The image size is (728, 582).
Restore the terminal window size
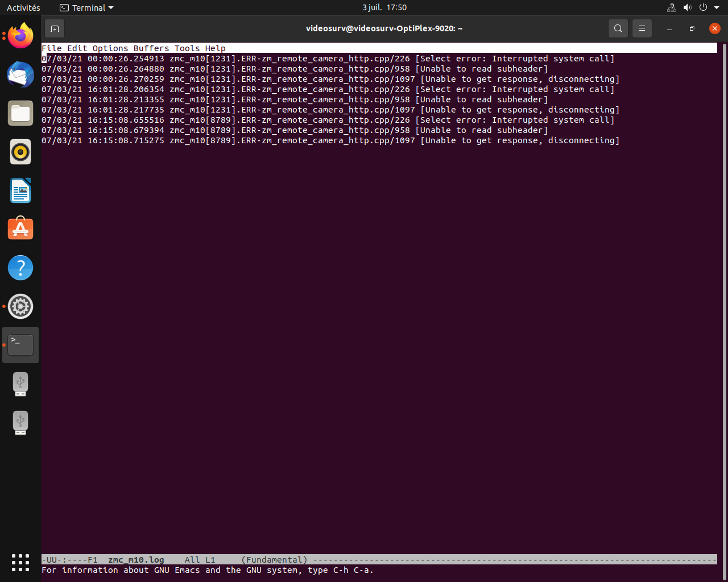[692, 28]
